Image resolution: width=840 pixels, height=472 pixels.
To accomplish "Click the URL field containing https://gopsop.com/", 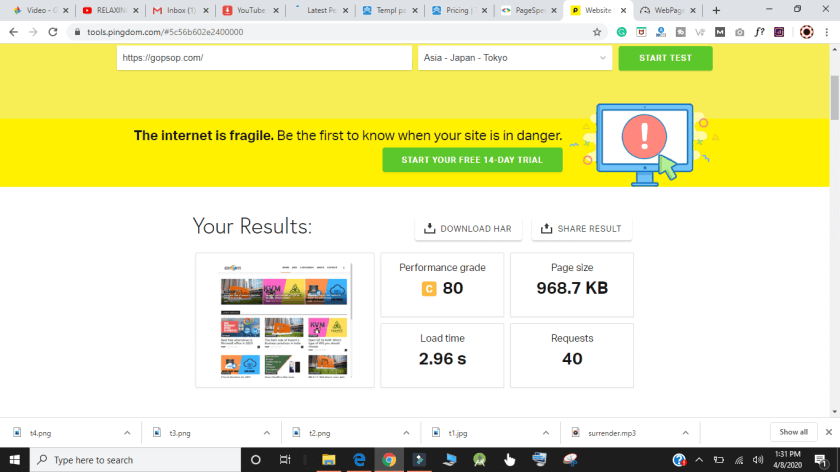I will point(264,58).
